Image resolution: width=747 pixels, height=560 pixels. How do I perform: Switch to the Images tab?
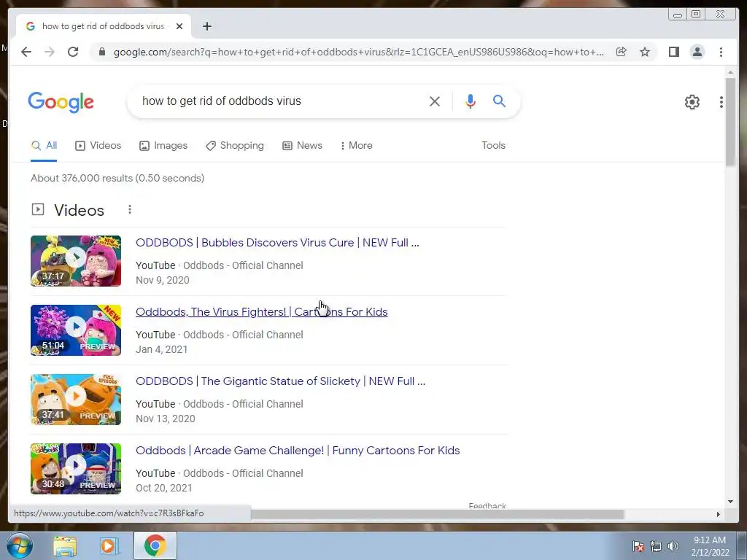click(163, 146)
